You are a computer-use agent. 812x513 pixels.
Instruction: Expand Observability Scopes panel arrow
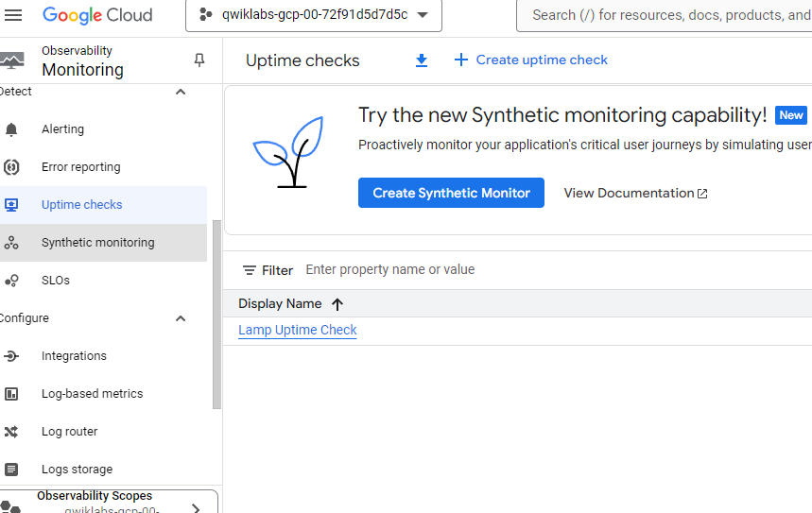[x=196, y=508]
